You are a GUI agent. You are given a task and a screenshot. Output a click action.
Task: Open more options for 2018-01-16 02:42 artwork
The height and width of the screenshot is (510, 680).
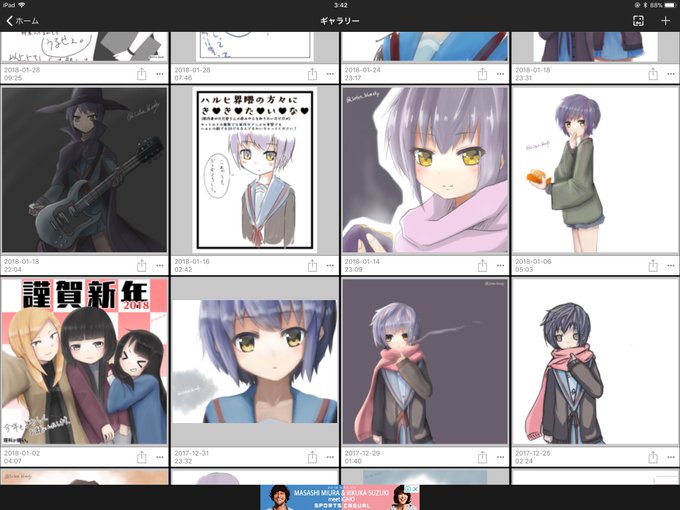click(x=330, y=265)
